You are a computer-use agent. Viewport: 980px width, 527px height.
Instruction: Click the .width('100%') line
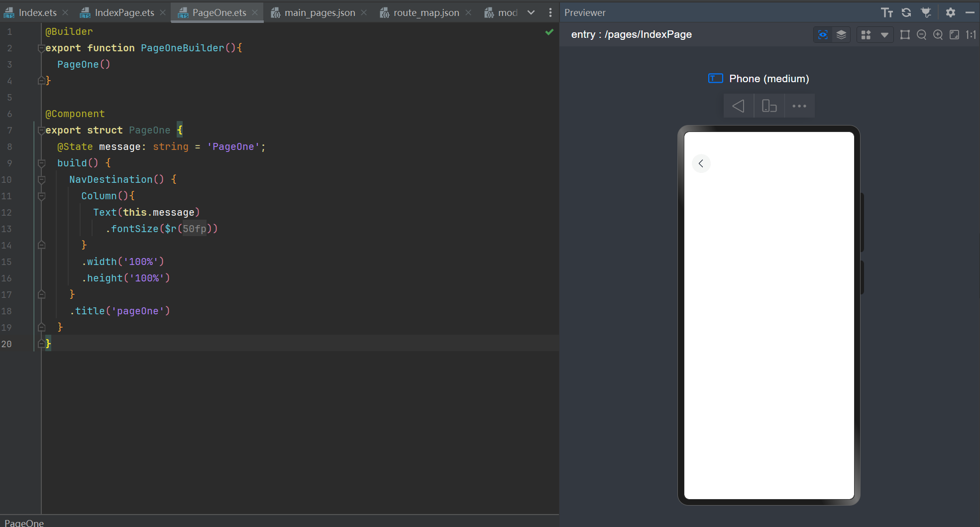tap(122, 262)
